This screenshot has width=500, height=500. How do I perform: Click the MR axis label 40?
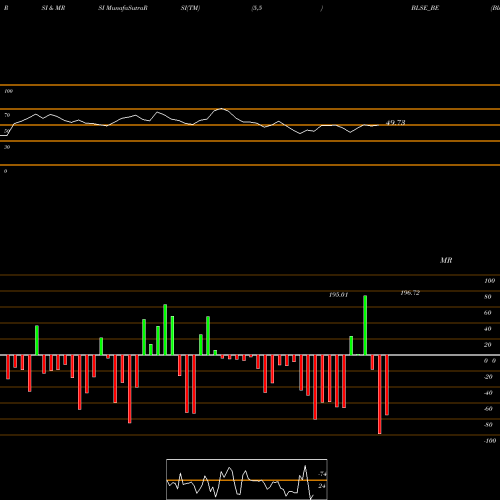tap(488, 329)
